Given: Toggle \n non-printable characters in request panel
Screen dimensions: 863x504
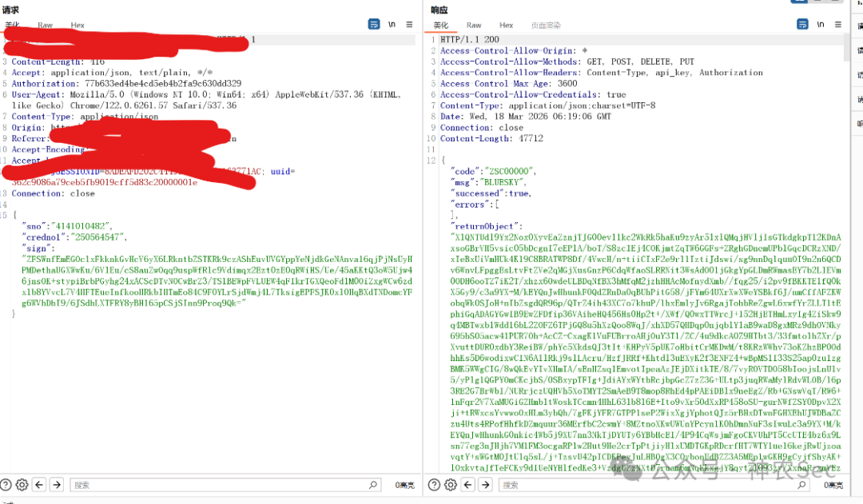Looking at the screenshot, I should tap(392, 24).
